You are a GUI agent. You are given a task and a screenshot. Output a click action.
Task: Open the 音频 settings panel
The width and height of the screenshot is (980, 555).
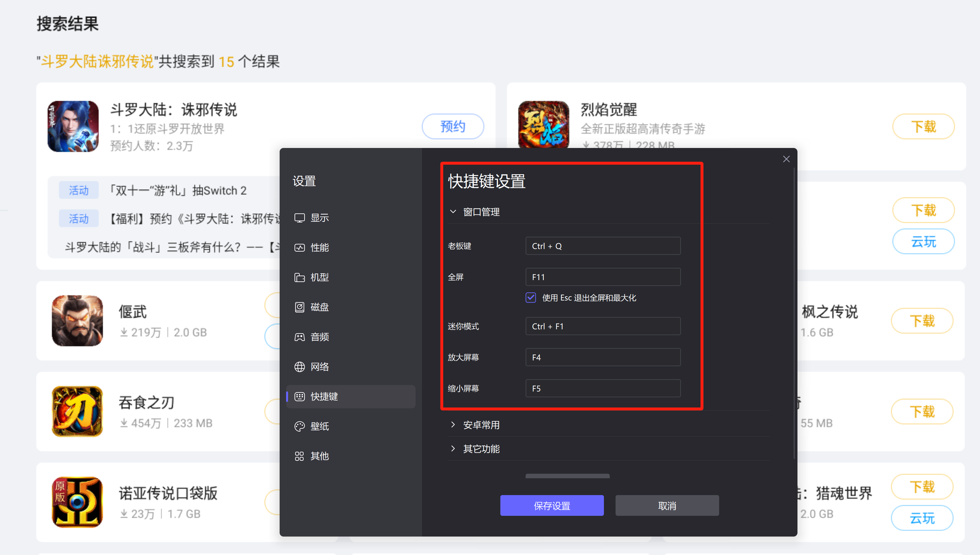coord(319,336)
